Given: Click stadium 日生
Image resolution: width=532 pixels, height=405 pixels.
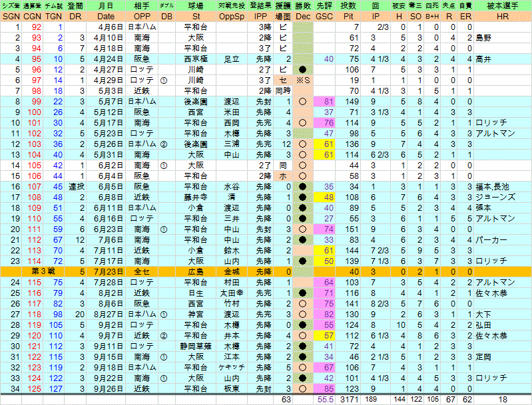Looking at the screenshot, I should point(196,293).
